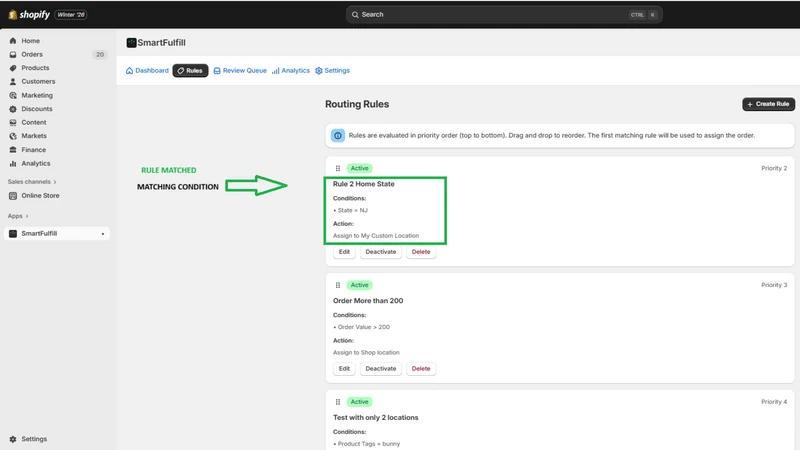The image size is (800, 450).
Task: Click Active badge on Order More than 200
Action: 359,285
